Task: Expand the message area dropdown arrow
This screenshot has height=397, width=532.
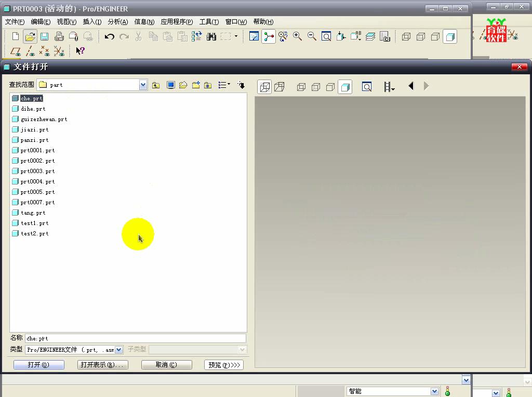Action: (x=466, y=380)
